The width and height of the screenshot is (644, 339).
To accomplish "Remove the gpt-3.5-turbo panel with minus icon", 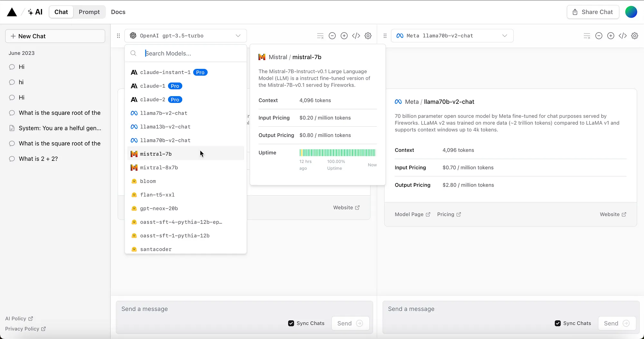I will click(332, 36).
